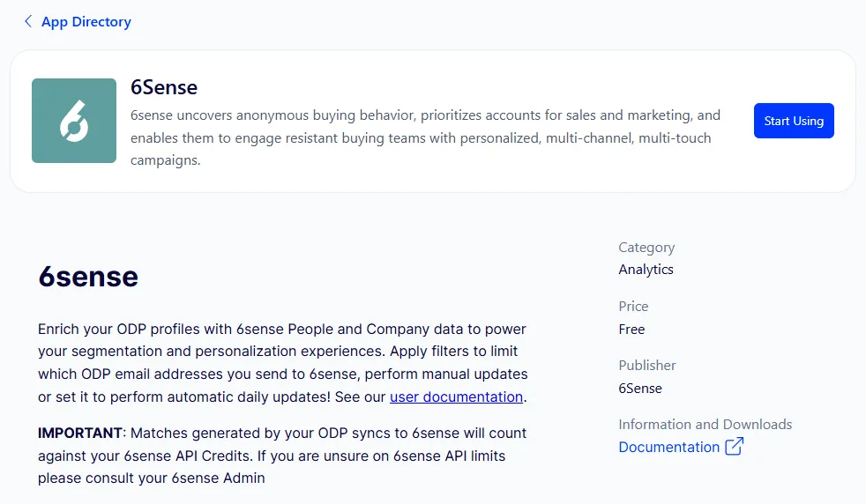This screenshot has height=504, width=866.
Task: Click the teal 6Sense logo image
Action: coord(74,121)
